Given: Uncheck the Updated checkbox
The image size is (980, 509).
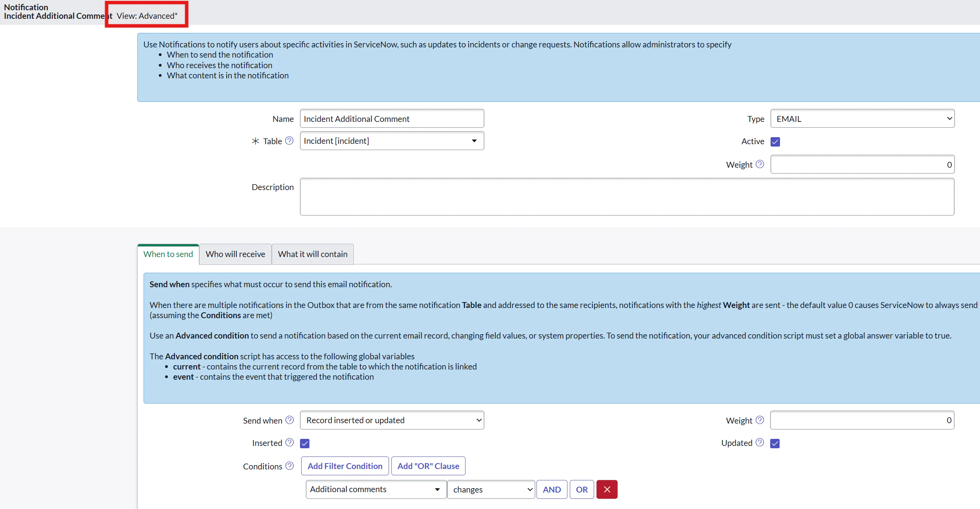Looking at the screenshot, I should click(775, 443).
